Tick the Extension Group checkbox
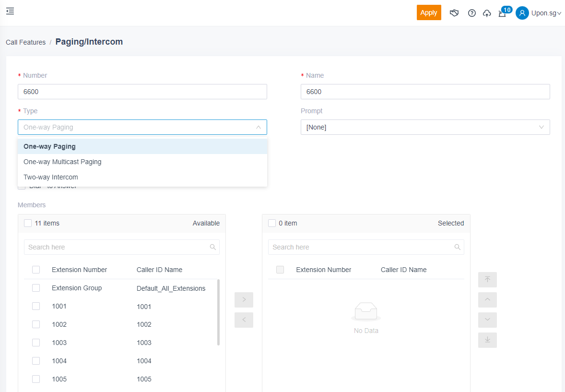Viewport: 565px width, 392px height. pyautogui.click(x=36, y=288)
